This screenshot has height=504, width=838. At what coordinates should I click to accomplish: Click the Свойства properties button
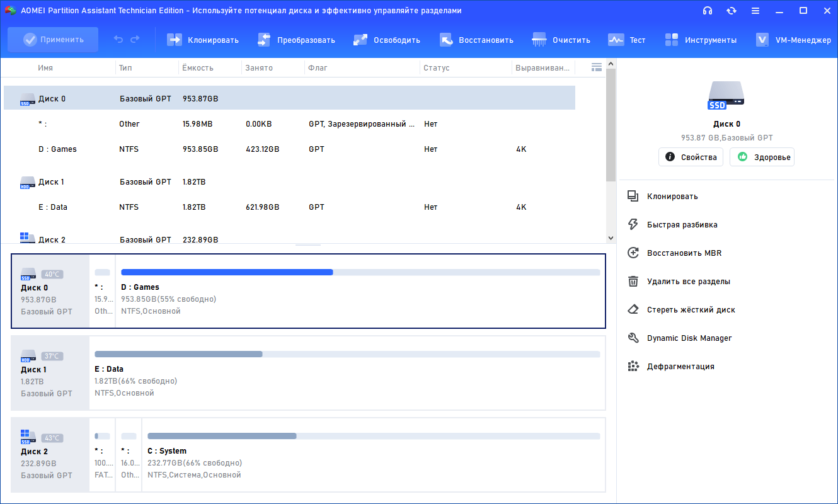click(x=691, y=157)
